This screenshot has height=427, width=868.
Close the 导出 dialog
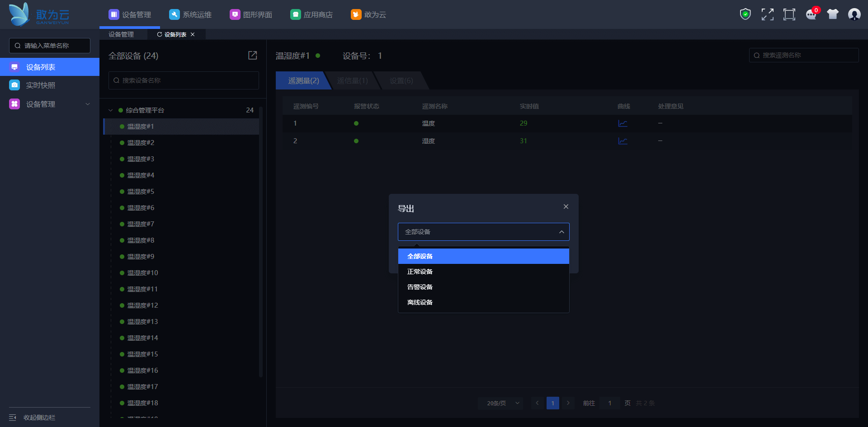click(566, 206)
